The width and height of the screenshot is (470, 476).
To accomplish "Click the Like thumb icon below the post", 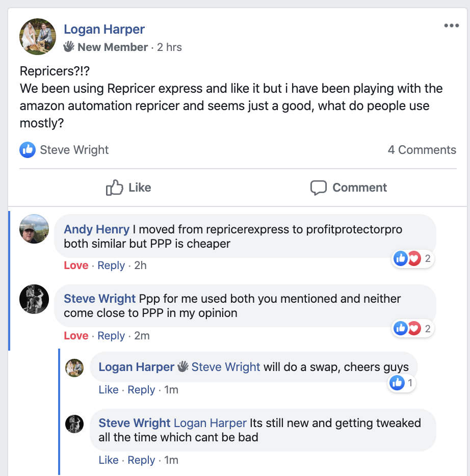I will 114,188.
